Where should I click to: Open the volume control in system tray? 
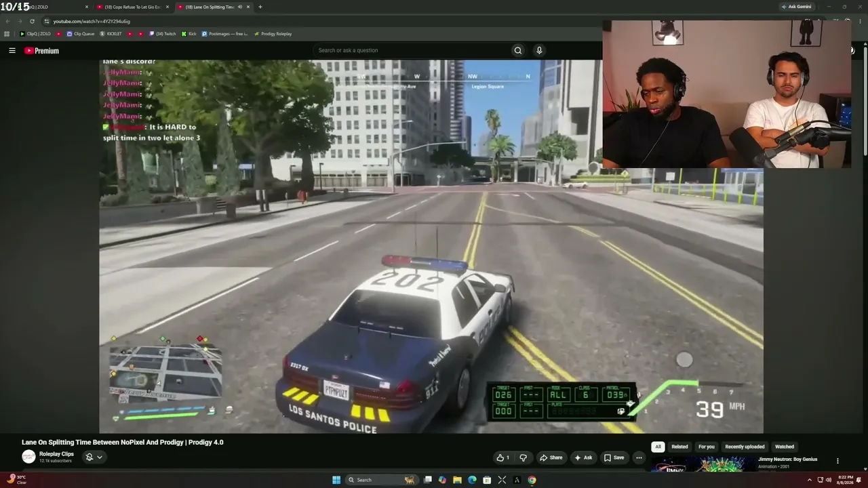pos(829,480)
